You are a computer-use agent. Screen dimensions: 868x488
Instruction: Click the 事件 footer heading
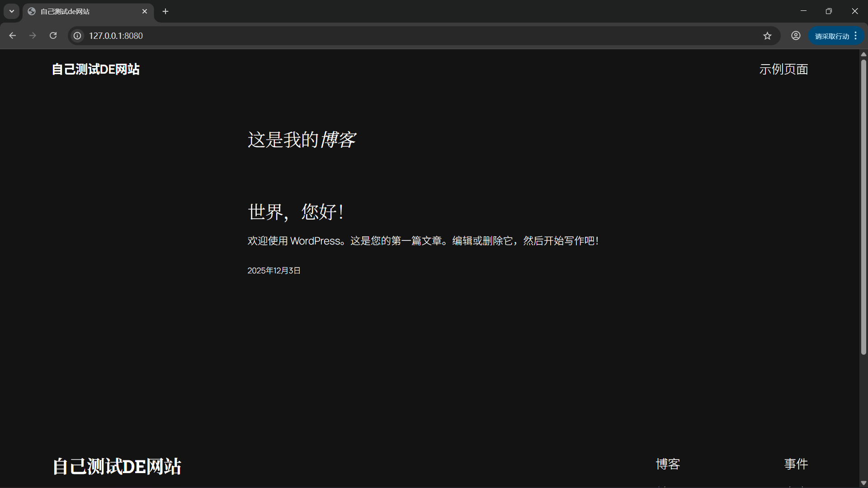[x=796, y=464]
